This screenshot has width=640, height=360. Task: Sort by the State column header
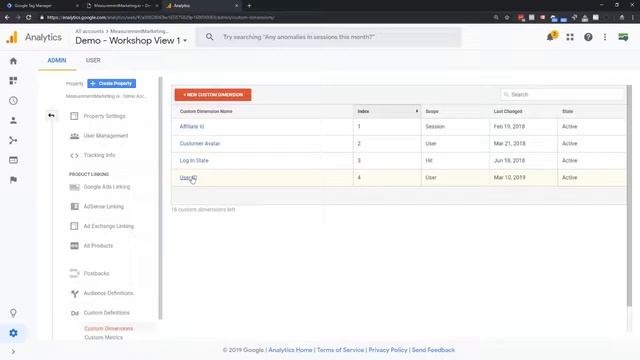(x=567, y=111)
